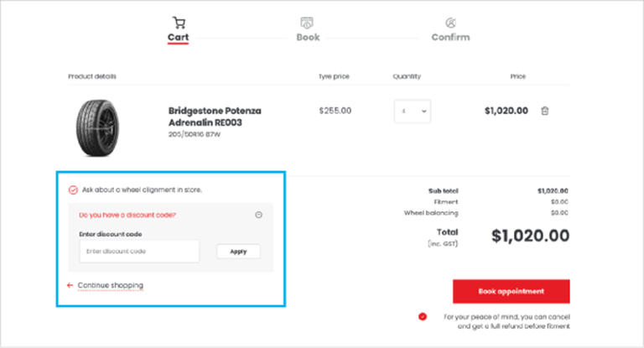Screen dimensions: 644x348
Task: Open the Bridgestone Potenza Adrenalin RE003 product title
Action: 215,117
